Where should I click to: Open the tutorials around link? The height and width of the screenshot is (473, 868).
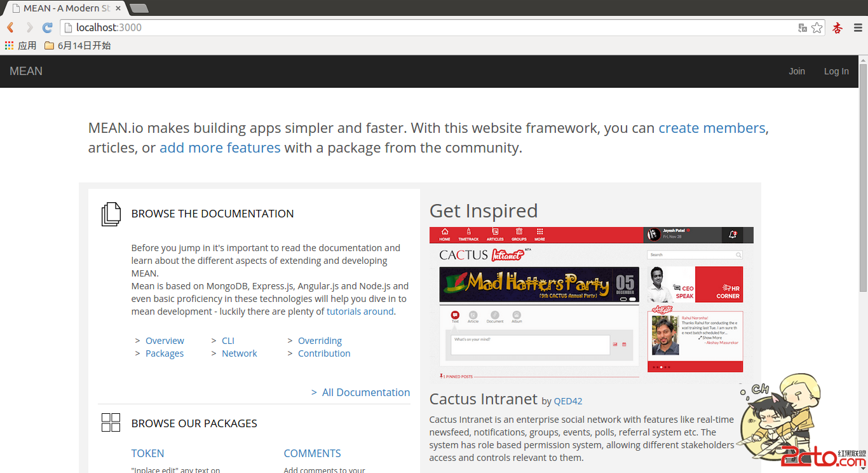[360, 312]
